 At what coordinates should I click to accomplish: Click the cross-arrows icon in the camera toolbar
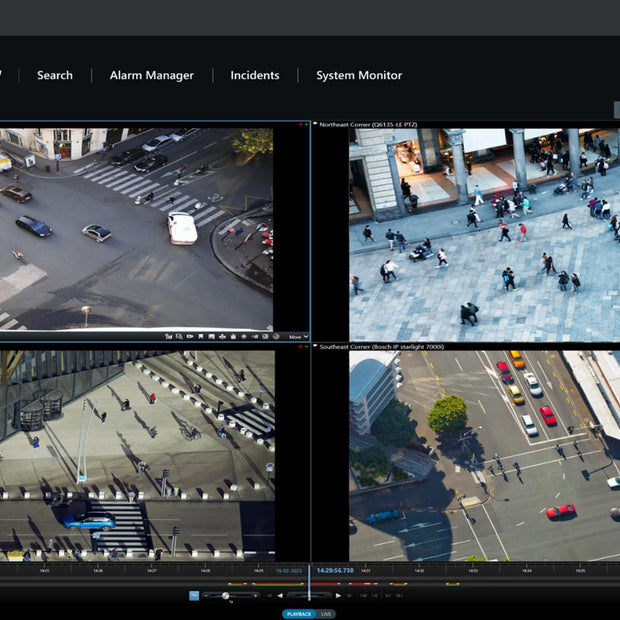pyautogui.click(x=222, y=336)
